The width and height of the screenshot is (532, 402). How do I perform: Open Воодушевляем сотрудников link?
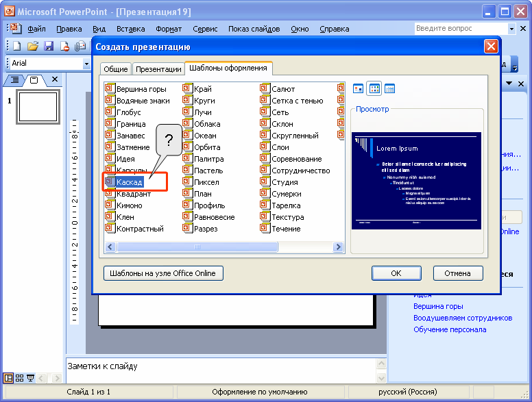[463, 318]
